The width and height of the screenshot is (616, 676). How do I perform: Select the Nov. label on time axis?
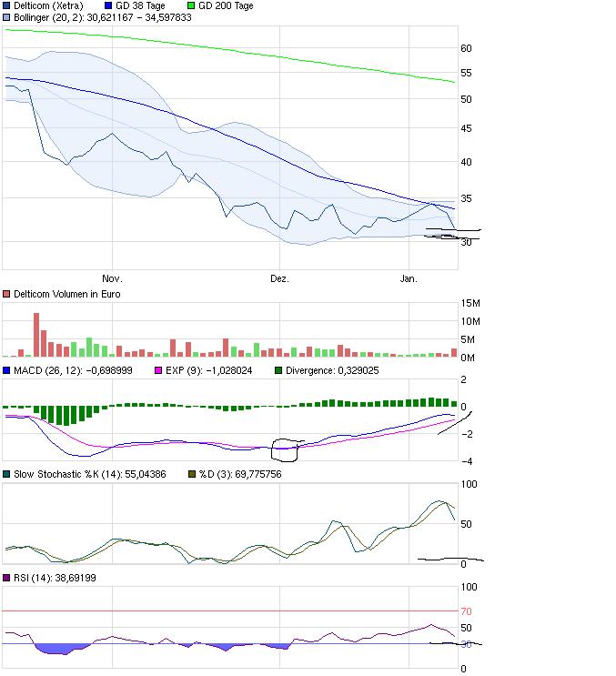click(112, 279)
